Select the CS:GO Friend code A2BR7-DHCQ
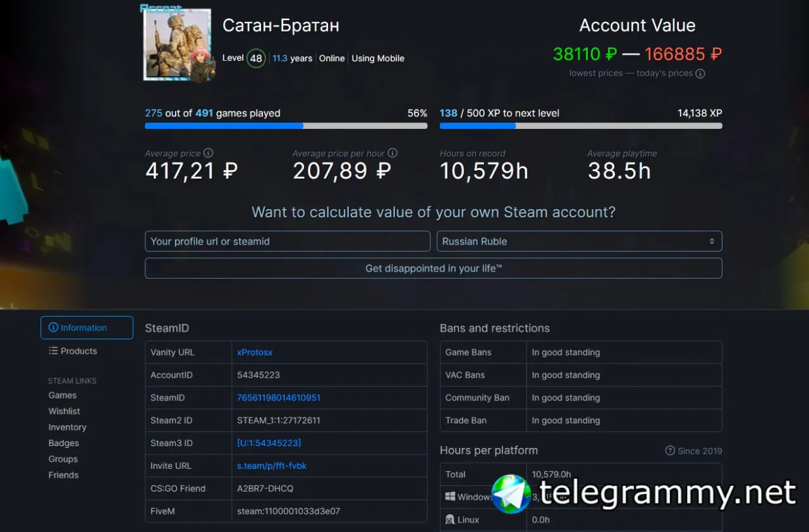The image size is (809, 532). pyautogui.click(x=265, y=489)
